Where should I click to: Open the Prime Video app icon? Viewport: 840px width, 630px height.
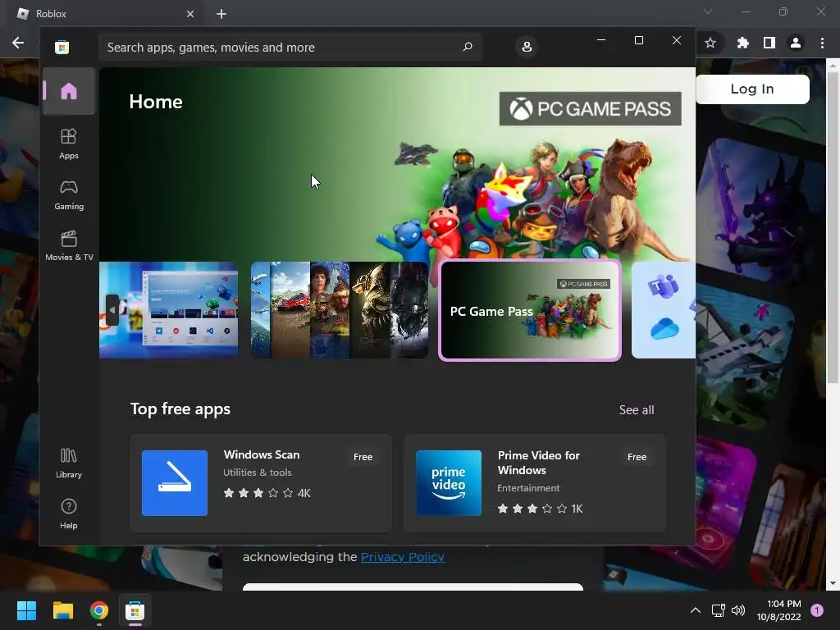(x=449, y=483)
